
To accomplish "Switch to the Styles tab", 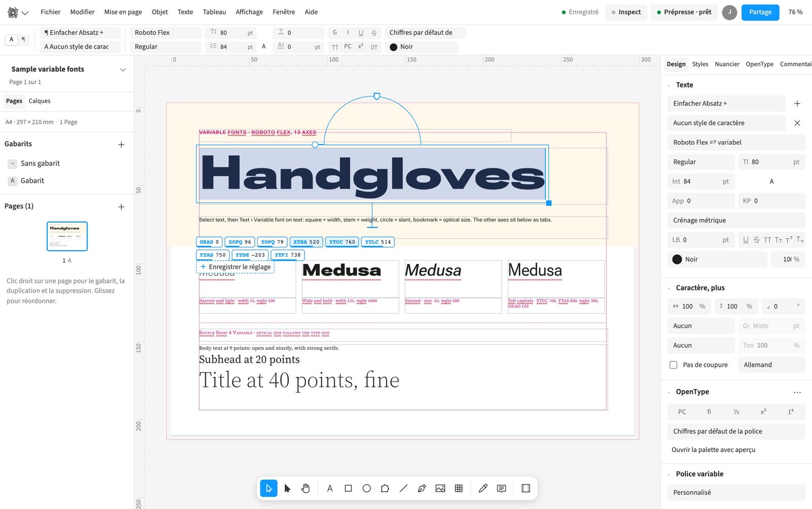I will (x=700, y=64).
